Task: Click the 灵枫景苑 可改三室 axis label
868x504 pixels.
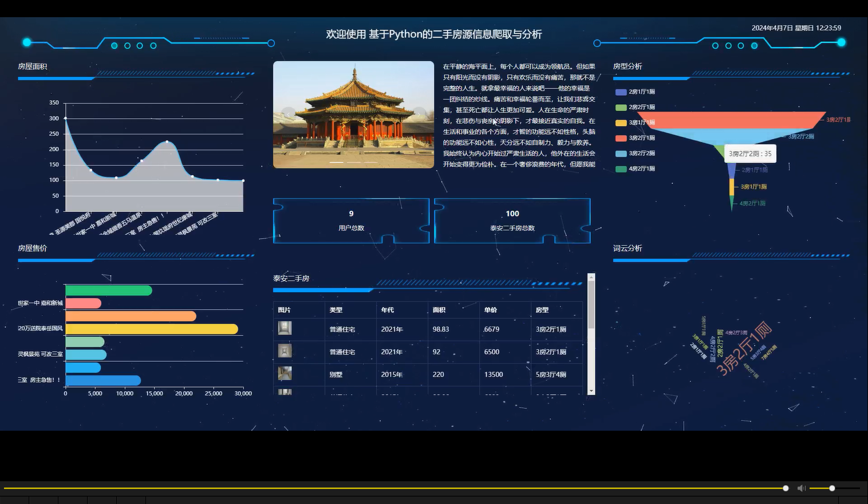Action: click(40, 355)
